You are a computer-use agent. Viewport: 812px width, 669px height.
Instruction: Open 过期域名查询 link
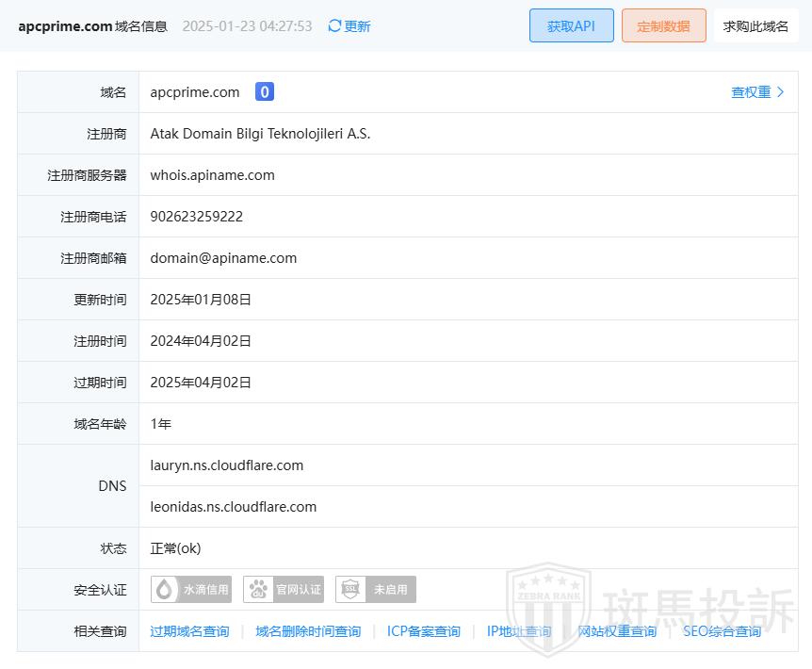click(x=189, y=631)
